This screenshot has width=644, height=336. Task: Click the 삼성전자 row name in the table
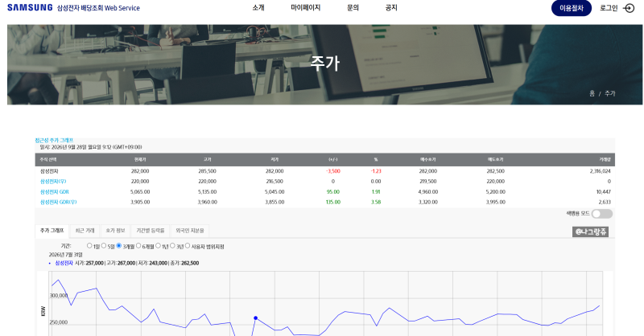(x=49, y=171)
